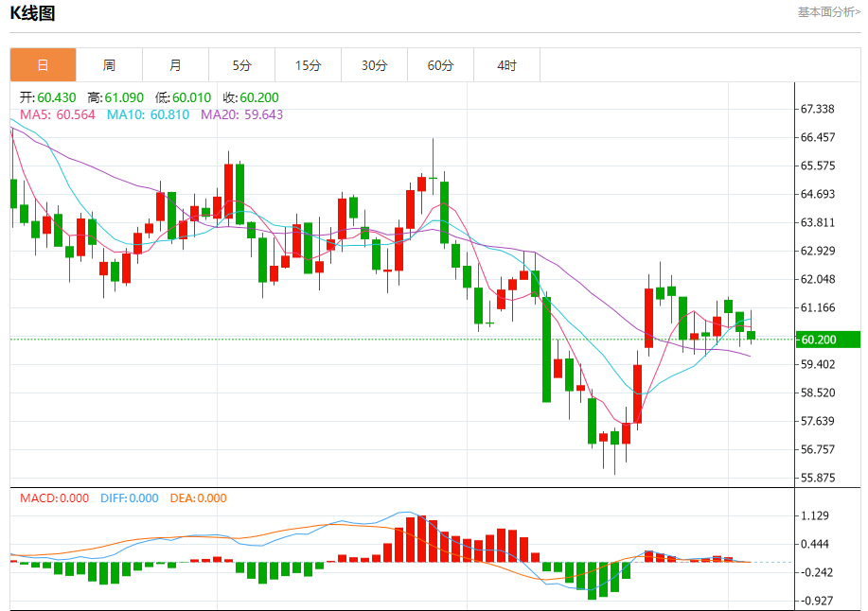
Task: Click the green 60.200 current price tag
Action: [x=826, y=340]
